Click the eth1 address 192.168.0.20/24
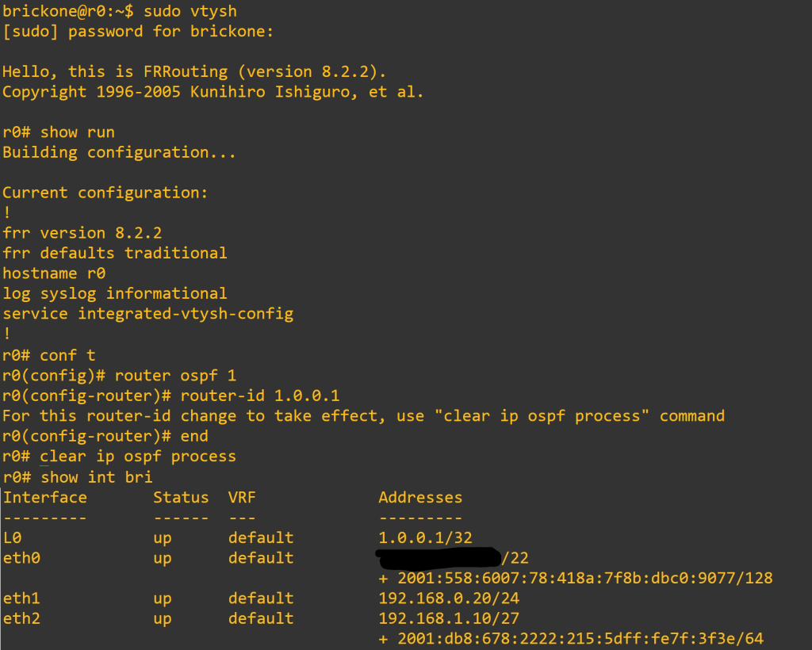Viewport: 812px width, 650px height. click(449, 598)
